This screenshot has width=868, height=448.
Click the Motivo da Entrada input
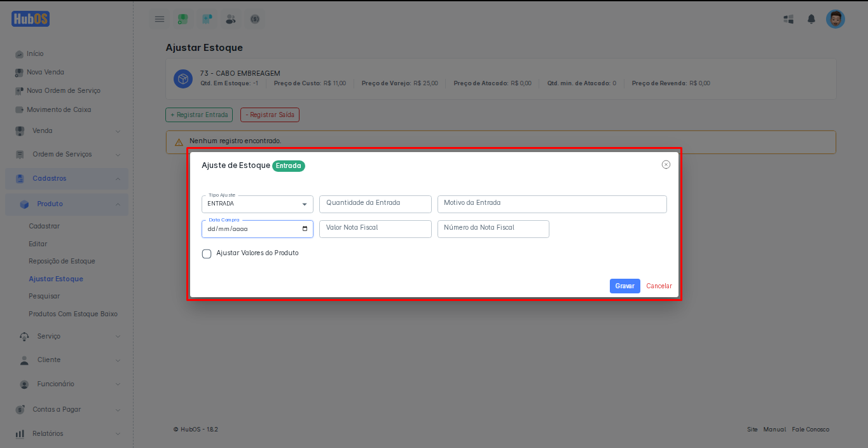[551, 204]
